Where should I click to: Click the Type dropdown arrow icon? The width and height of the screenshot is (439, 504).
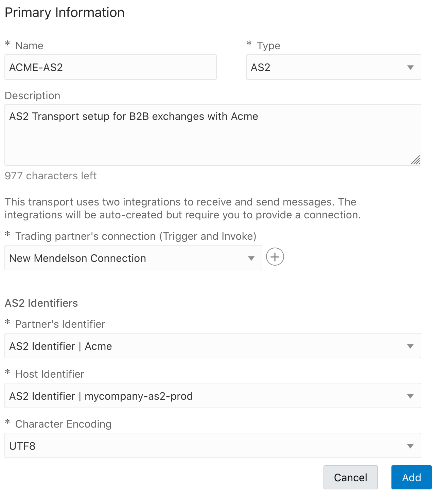click(410, 67)
